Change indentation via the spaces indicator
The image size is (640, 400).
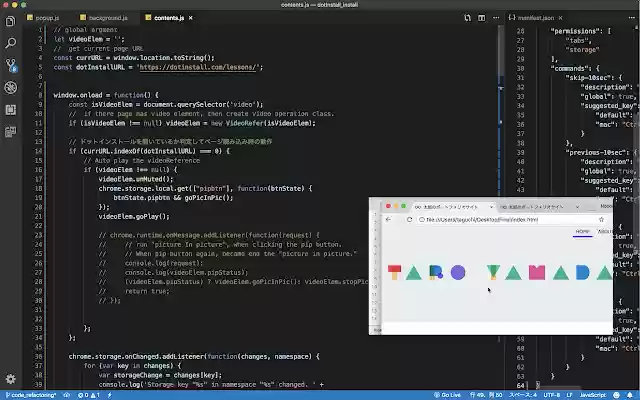click(523, 395)
